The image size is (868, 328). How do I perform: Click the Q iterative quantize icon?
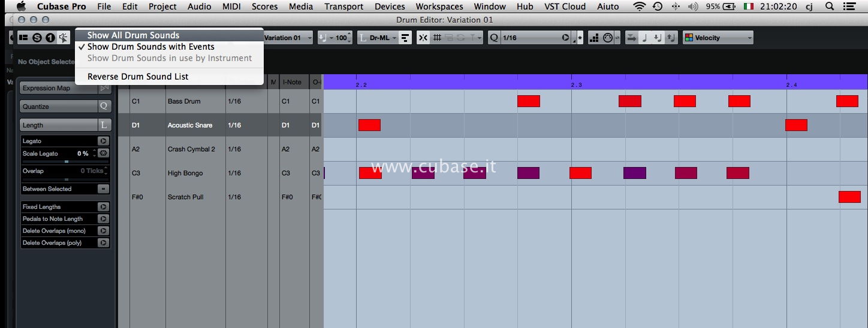pyautogui.click(x=494, y=38)
